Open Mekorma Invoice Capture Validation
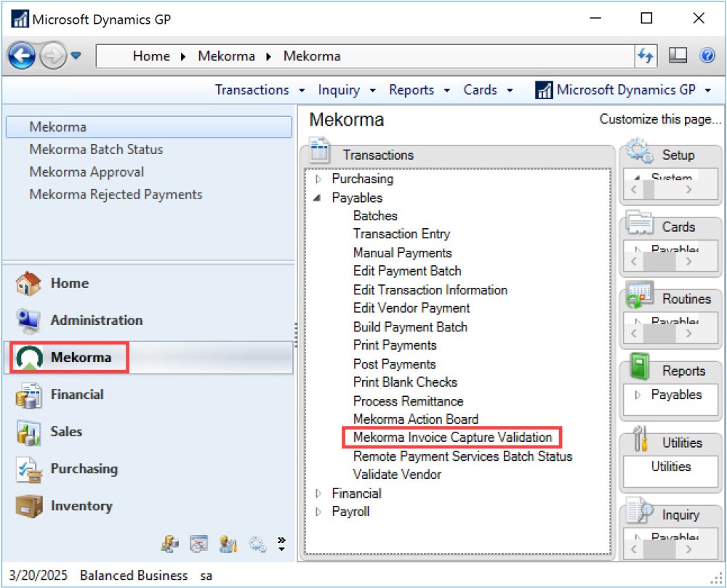The image size is (727, 588). click(452, 438)
